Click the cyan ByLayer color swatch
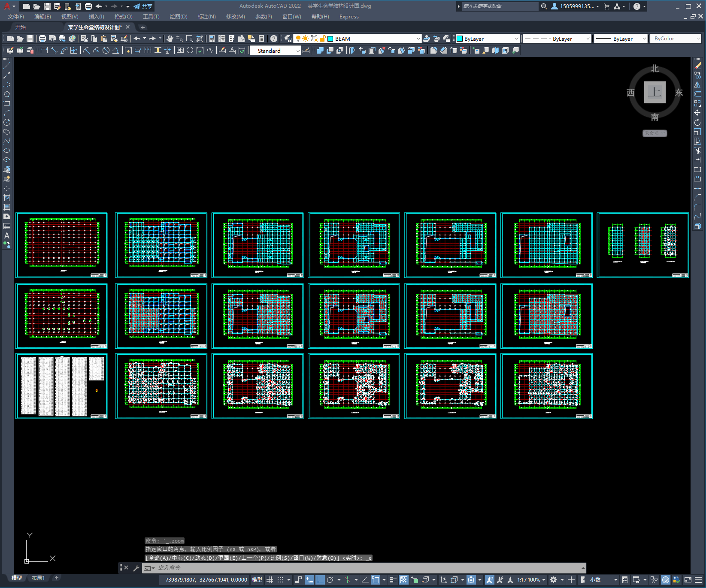Viewport: 706px width, 588px height. tap(460, 39)
